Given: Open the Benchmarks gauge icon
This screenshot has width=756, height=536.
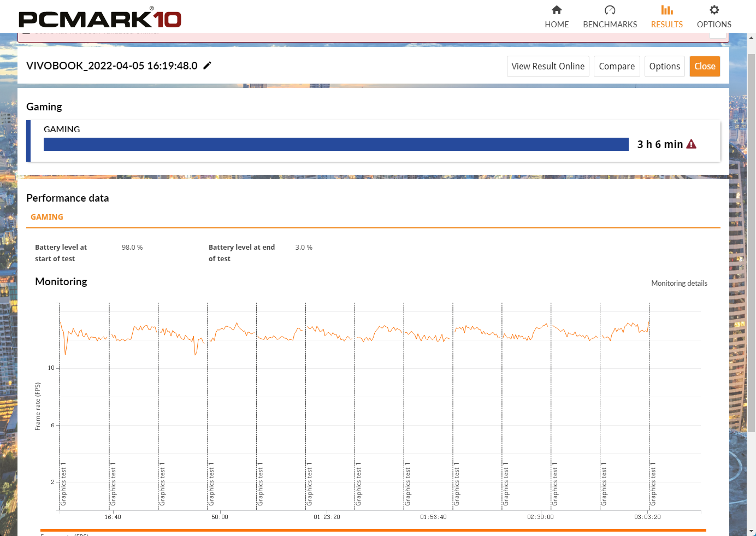Looking at the screenshot, I should (x=610, y=10).
